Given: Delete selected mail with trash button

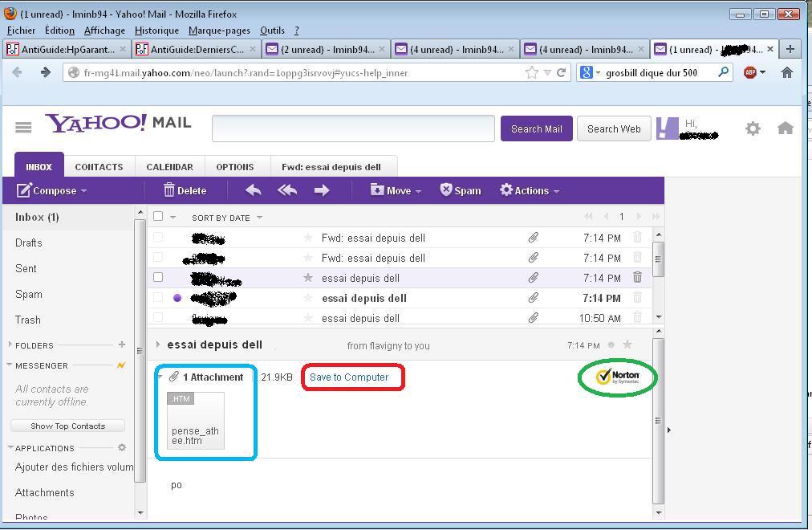Looking at the screenshot, I should [185, 190].
